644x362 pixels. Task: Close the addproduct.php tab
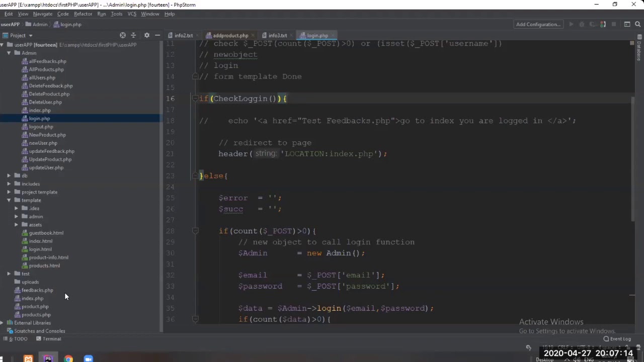pos(253,36)
